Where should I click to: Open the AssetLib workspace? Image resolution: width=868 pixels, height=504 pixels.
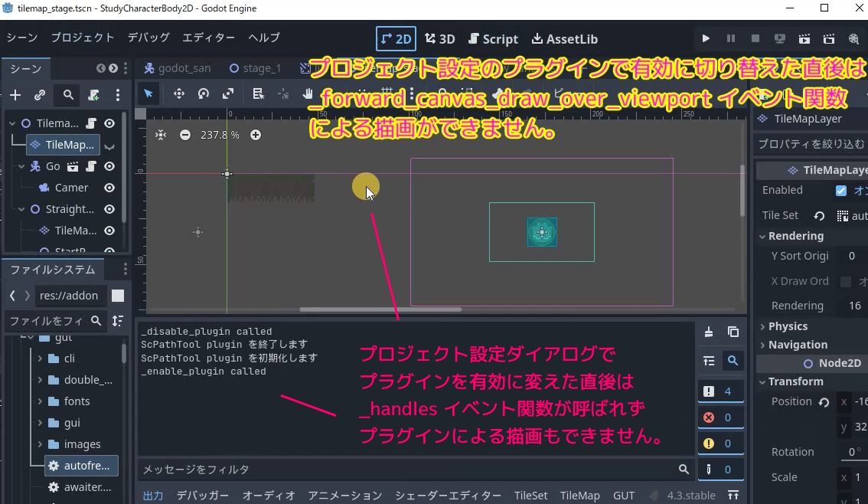tap(565, 39)
